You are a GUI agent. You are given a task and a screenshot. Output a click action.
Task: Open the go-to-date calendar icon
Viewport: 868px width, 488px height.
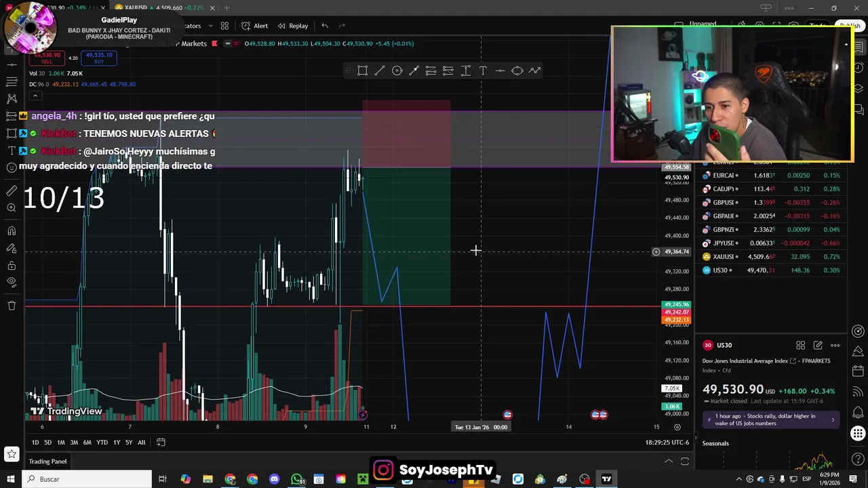[x=161, y=443]
